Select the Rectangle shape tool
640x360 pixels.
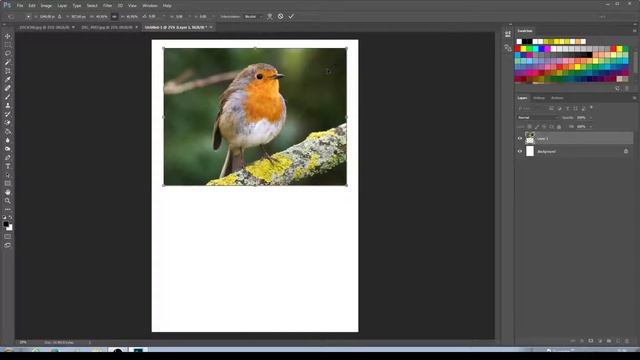point(8,183)
